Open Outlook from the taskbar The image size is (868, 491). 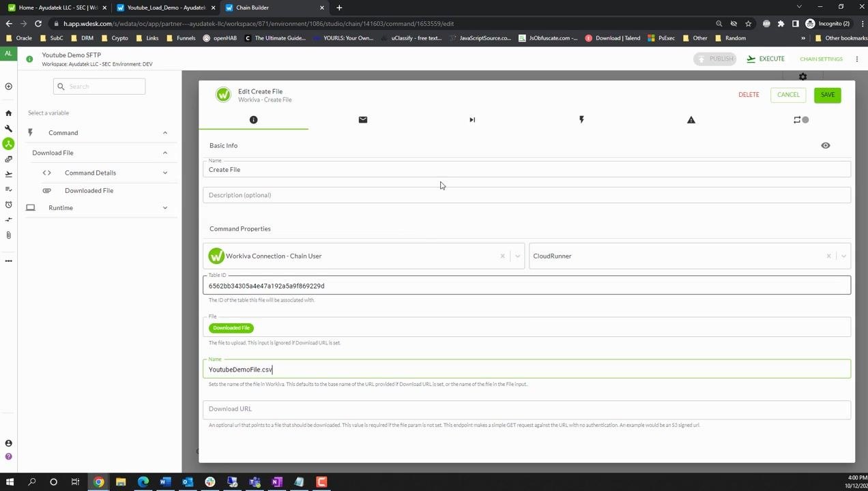(188, 482)
